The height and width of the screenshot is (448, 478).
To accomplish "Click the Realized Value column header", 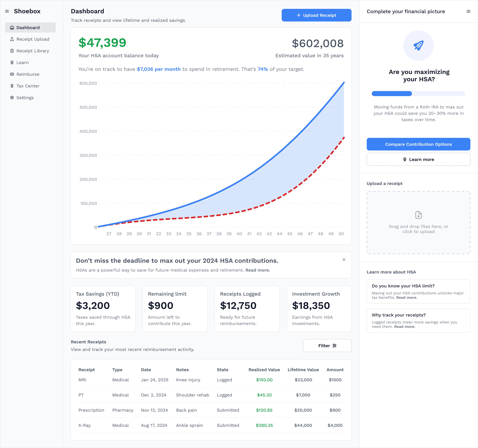I will (264, 370).
